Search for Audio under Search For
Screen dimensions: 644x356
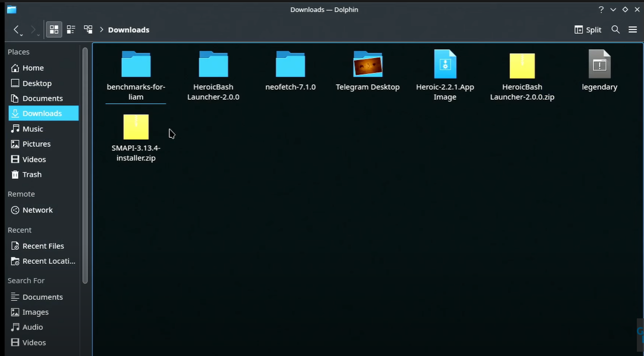43,327
